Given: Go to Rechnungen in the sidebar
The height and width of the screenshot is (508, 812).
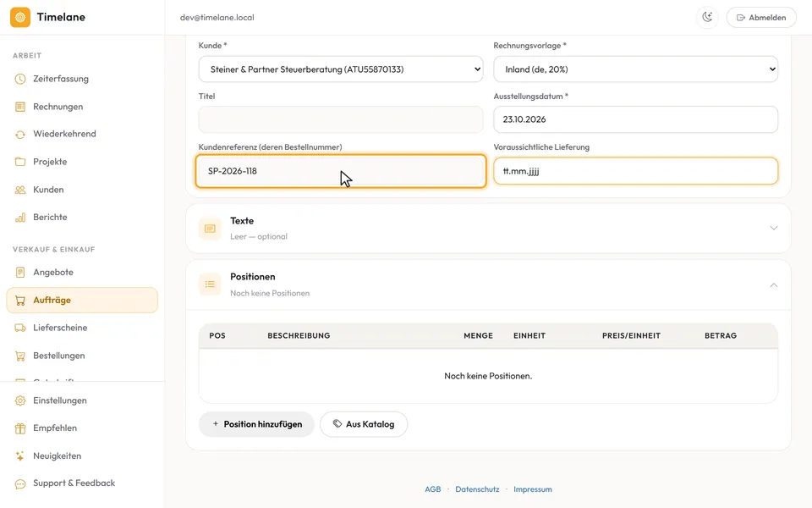Looking at the screenshot, I should 82,107.
